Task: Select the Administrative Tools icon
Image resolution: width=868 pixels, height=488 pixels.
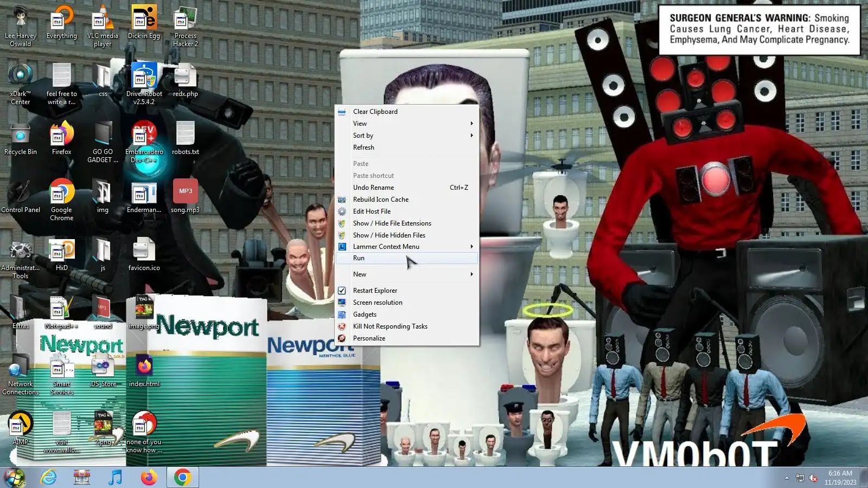Action: 21,258
